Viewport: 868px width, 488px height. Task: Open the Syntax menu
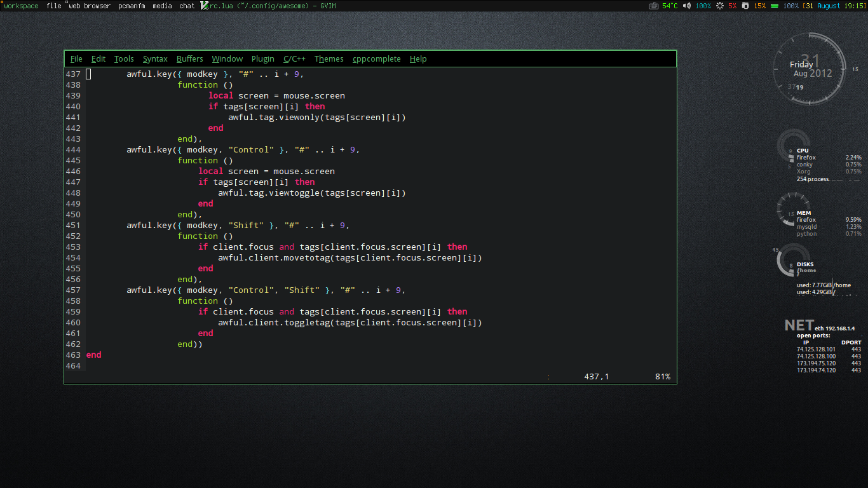[x=155, y=58]
